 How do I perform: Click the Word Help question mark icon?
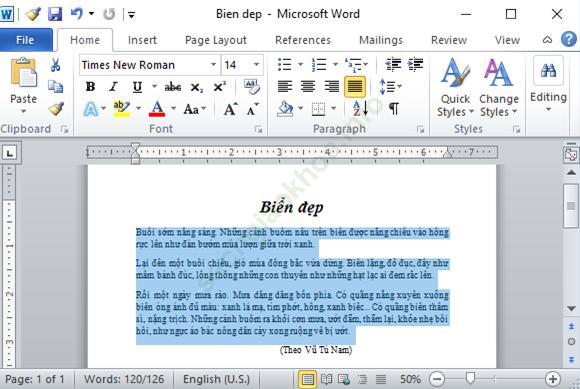[x=569, y=39]
